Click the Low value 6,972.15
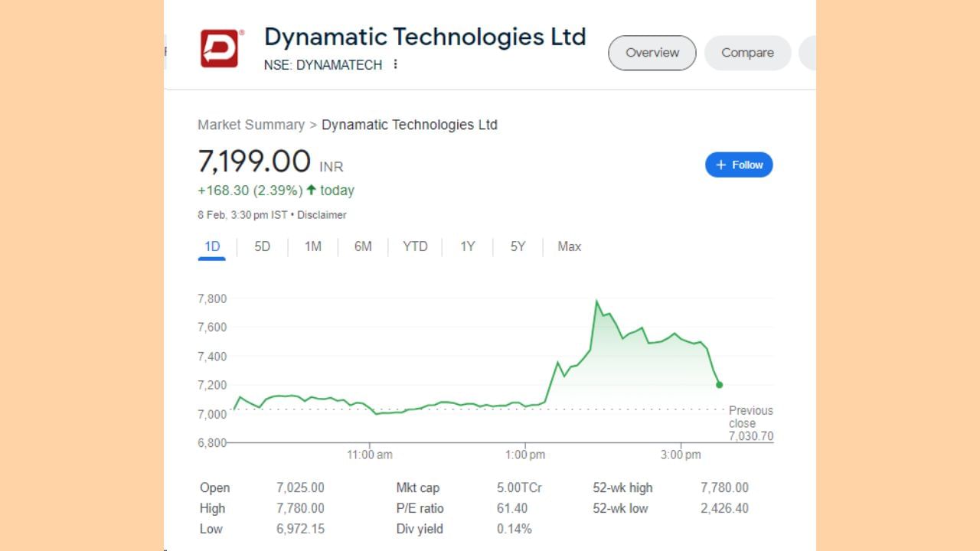Screen dimensions: 980x551 300,529
